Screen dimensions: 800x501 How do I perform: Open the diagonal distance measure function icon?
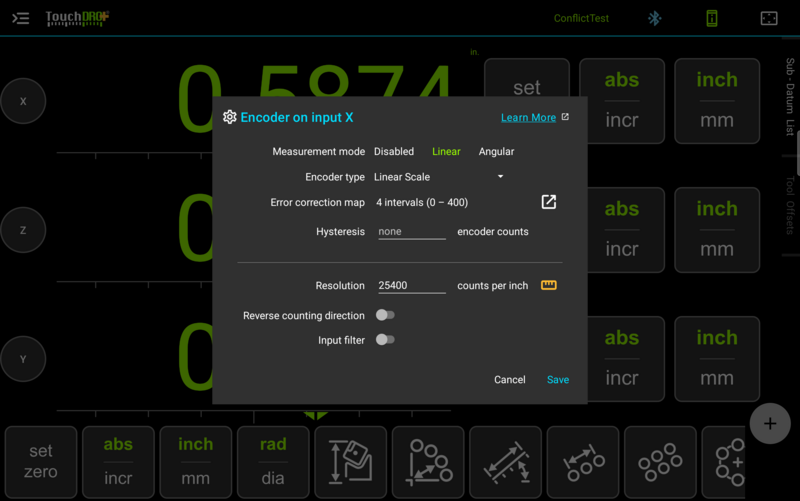506,462
